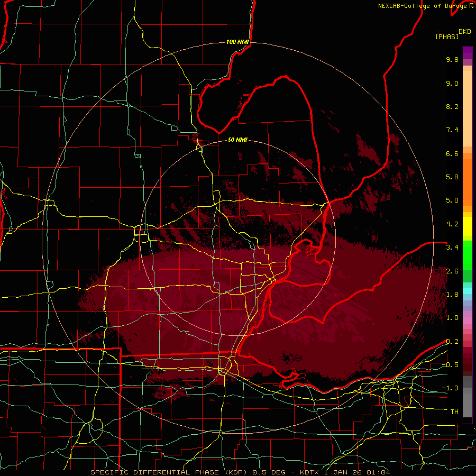This screenshot has height=476, width=476.
Task: Click the bright green band on the color bar
Action: [x=467, y=254]
